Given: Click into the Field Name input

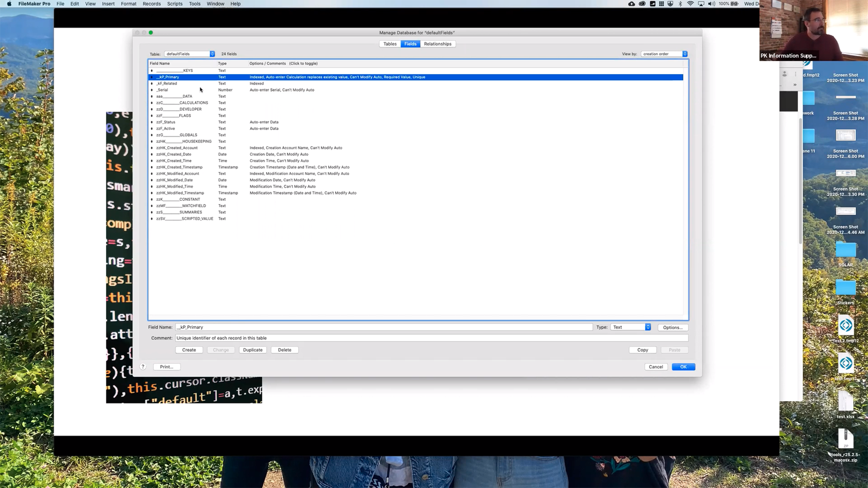Looking at the screenshot, I should coord(384,327).
